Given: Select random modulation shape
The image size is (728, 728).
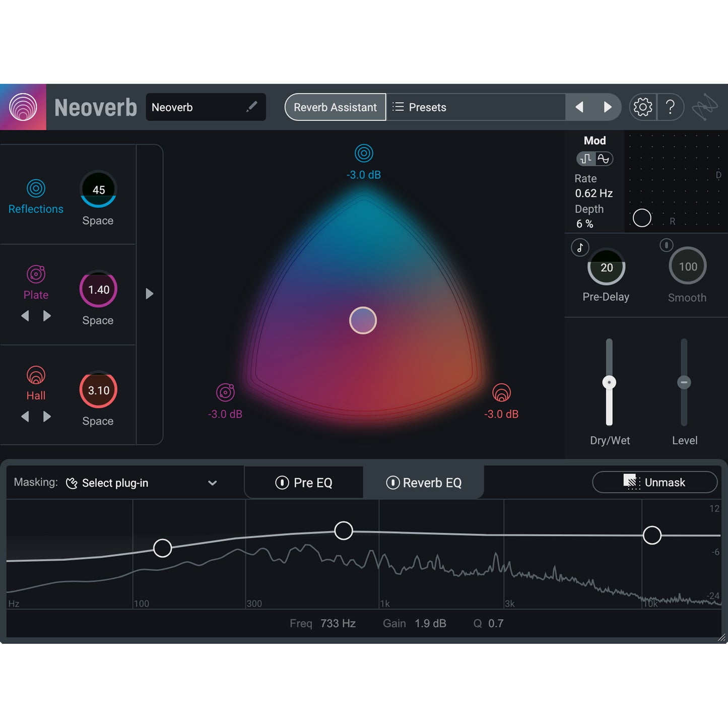Looking at the screenshot, I should tap(586, 159).
